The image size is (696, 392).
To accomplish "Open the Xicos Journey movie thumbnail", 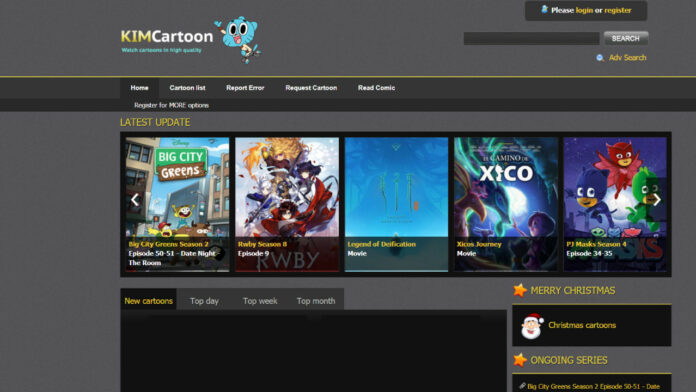I will coord(506,204).
